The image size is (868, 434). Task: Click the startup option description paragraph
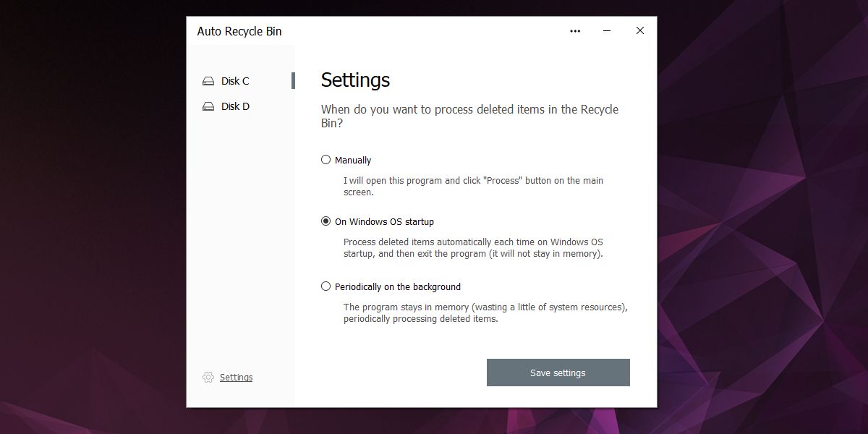coord(473,248)
